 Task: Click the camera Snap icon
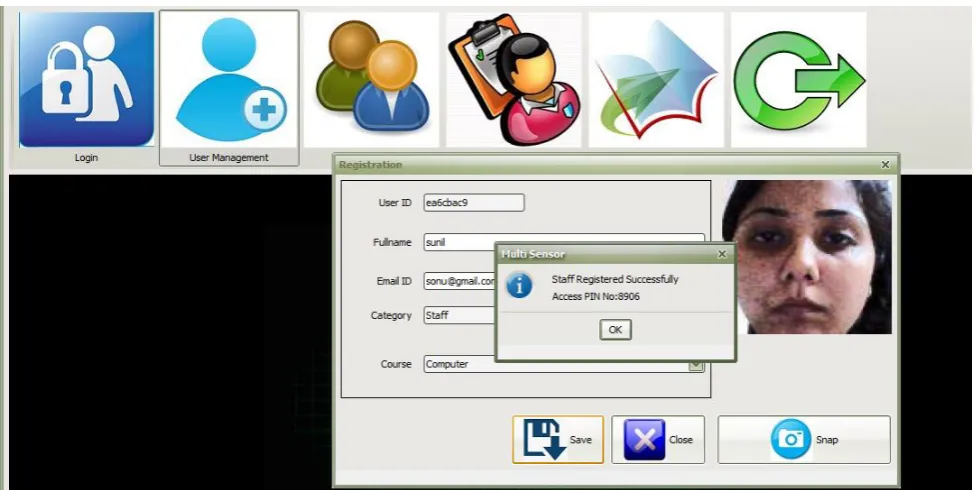(791, 439)
